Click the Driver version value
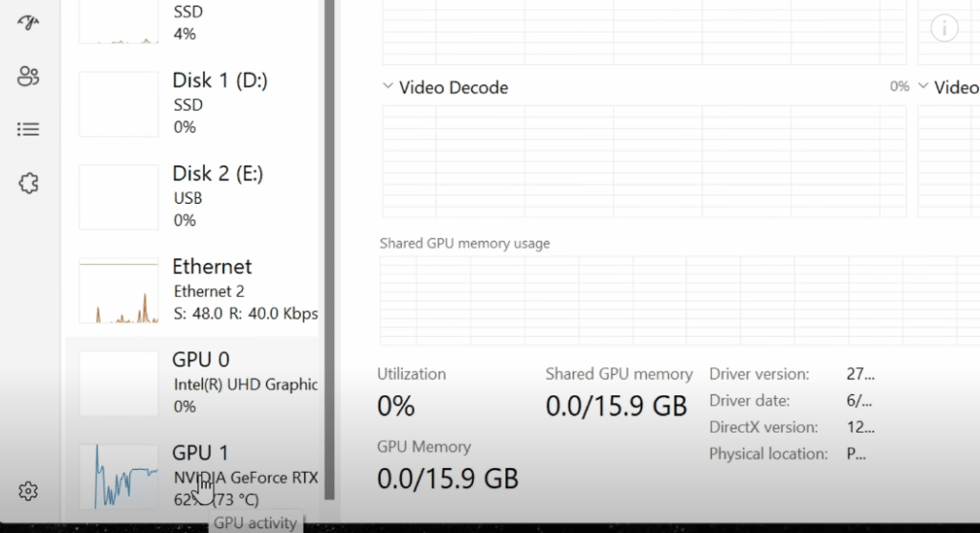This screenshot has width=980, height=533. click(860, 374)
